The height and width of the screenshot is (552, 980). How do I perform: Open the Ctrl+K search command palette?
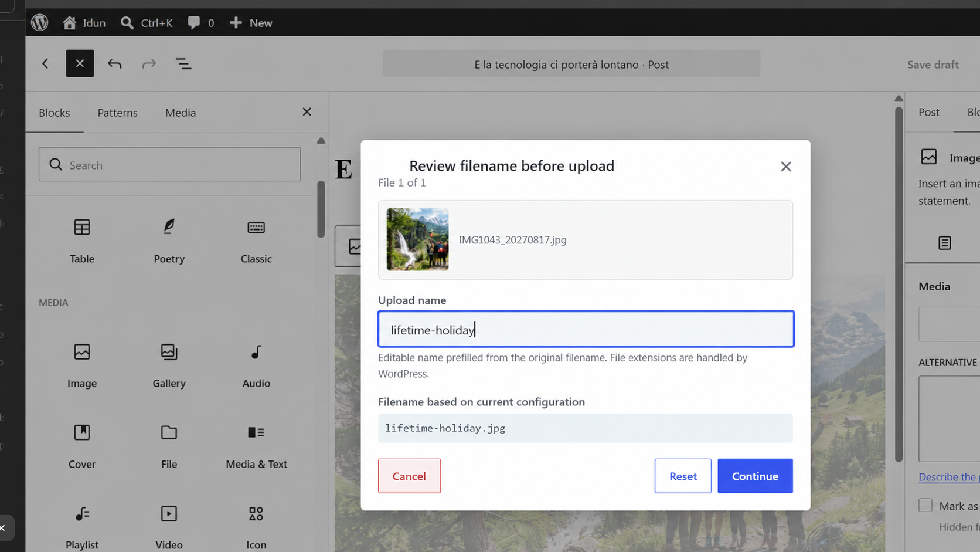(x=147, y=23)
